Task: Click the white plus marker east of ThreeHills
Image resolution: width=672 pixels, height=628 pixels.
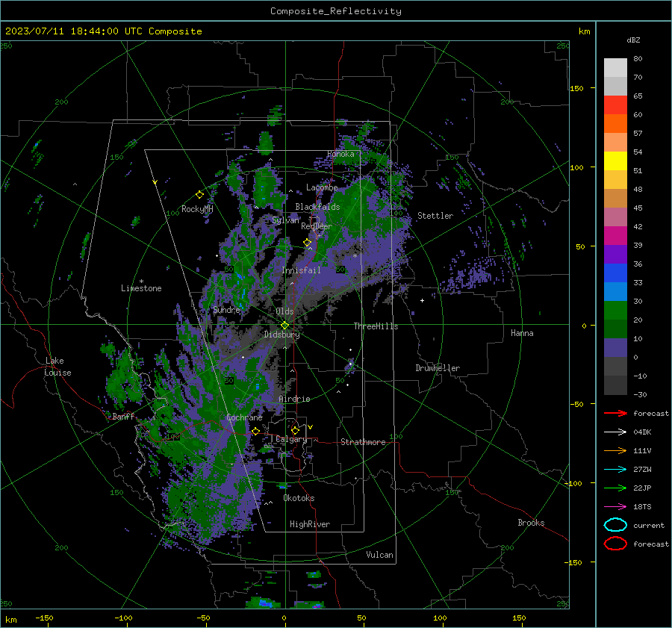Action: [422, 300]
